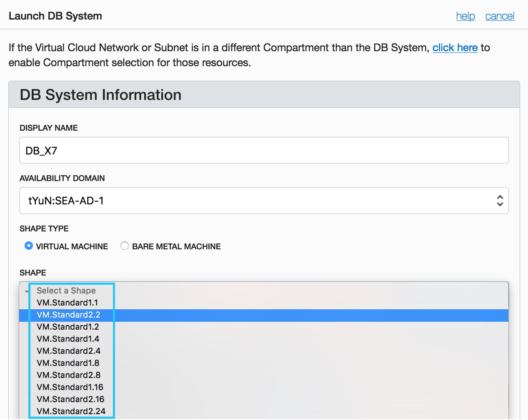This screenshot has height=420, width=528.
Task: Pick the highlighted VM.Standard2.2 shape
Action: (69, 315)
